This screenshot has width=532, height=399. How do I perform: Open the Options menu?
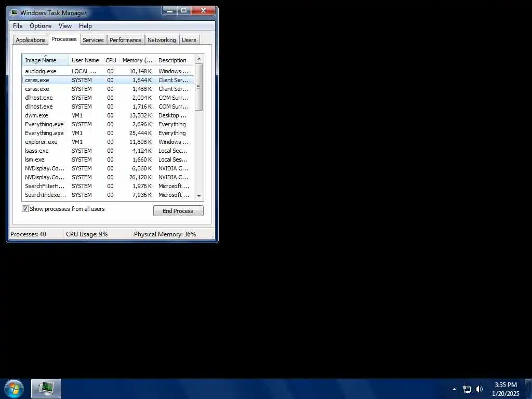[x=41, y=26]
